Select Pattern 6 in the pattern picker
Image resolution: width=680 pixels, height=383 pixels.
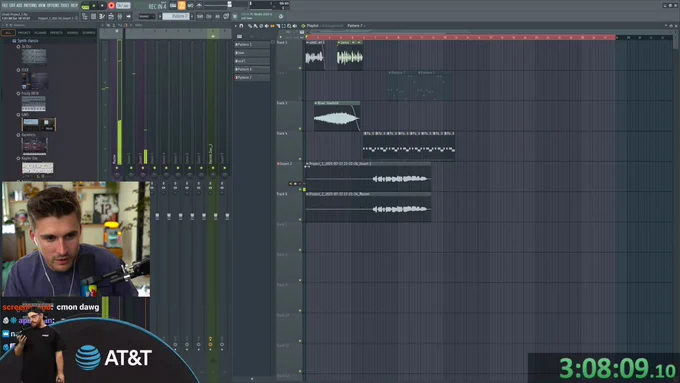pos(252,69)
